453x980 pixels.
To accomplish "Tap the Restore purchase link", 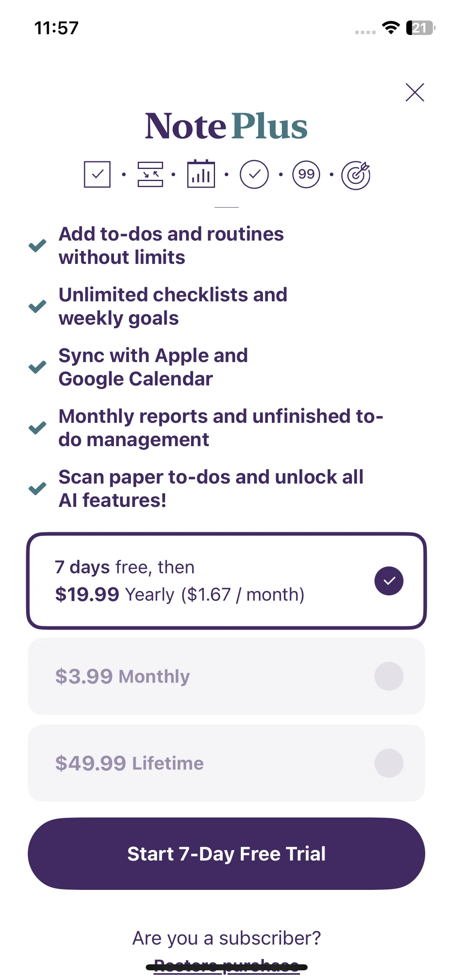I will tap(226, 966).
